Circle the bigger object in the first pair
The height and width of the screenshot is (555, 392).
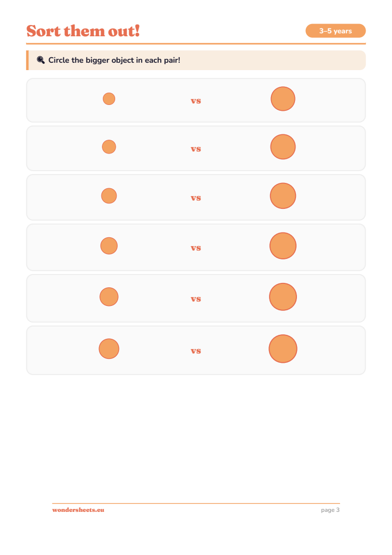(283, 99)
